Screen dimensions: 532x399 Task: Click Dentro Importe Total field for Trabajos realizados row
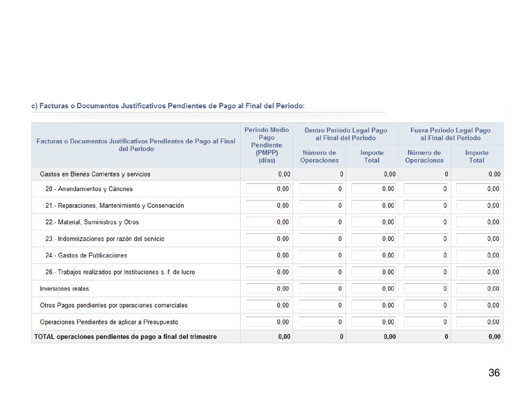tap(374, 272)
